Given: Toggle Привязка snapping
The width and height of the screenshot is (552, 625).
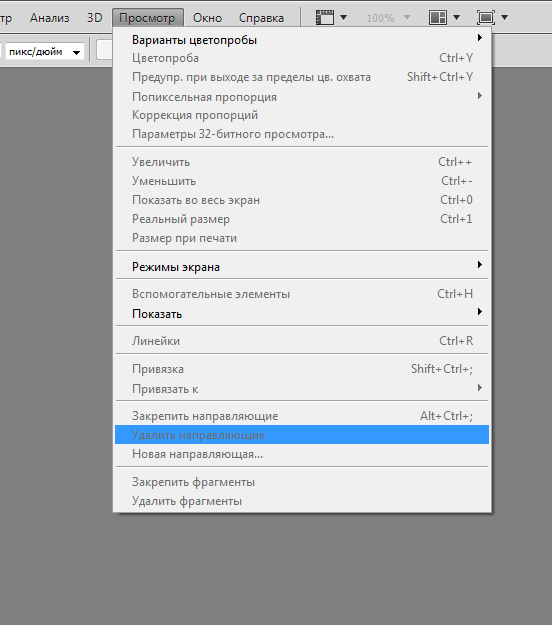Looking at the screenshot, I should pyautogui.click(x=302, y=369).
